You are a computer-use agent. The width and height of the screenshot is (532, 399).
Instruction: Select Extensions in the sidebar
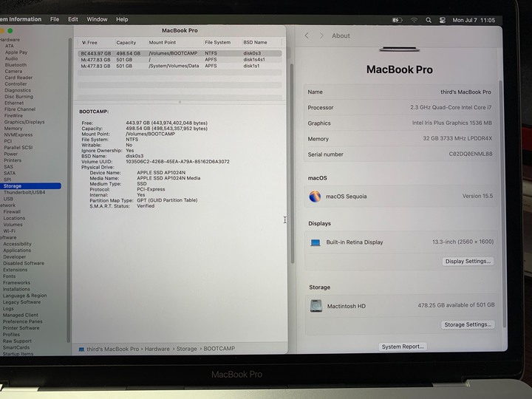16,270
